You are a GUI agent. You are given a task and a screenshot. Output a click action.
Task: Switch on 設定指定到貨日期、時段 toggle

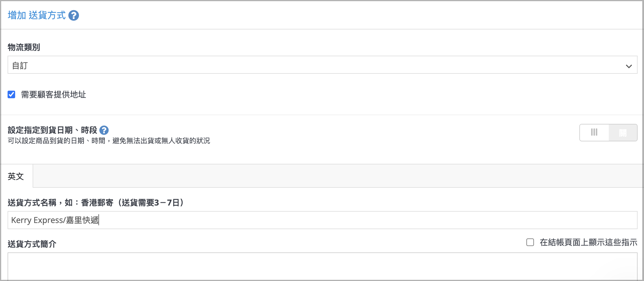click(608, 133)
